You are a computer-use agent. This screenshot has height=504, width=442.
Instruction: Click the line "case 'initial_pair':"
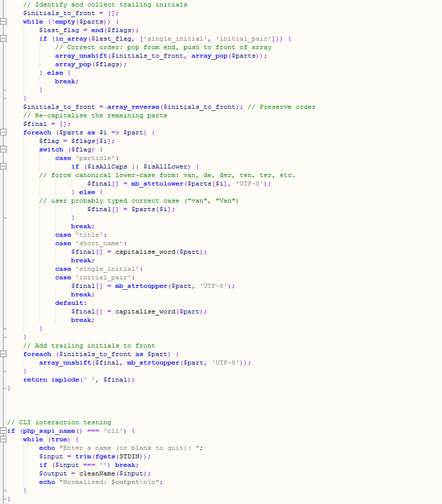point(95,277)
